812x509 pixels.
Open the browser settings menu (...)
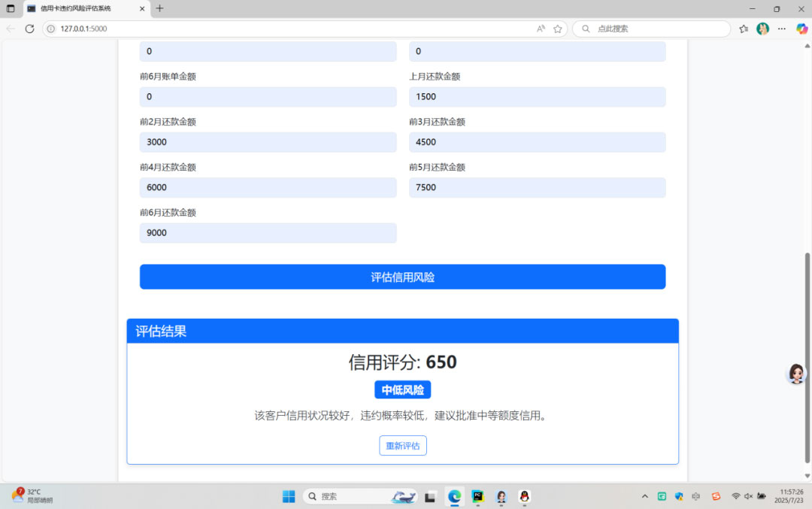781,29
